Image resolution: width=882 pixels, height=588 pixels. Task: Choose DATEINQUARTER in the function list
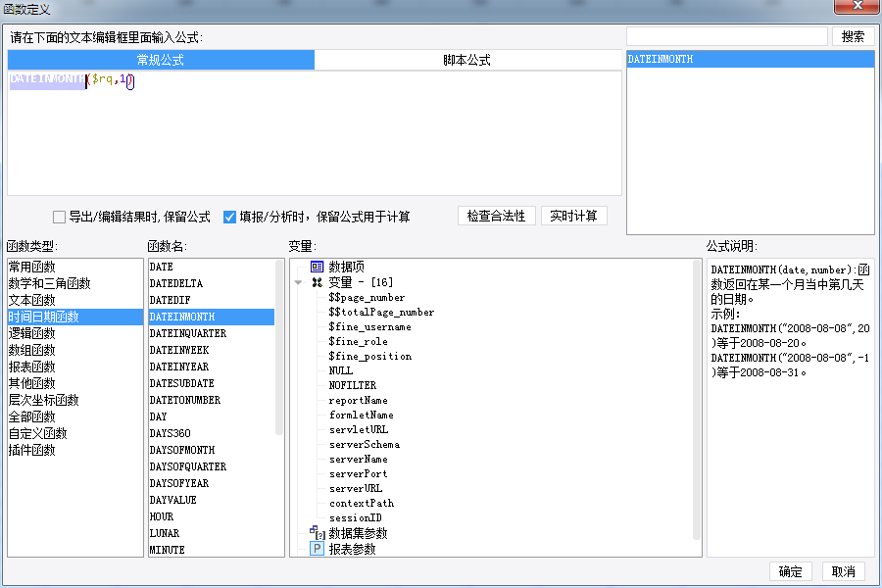[212, 333]
